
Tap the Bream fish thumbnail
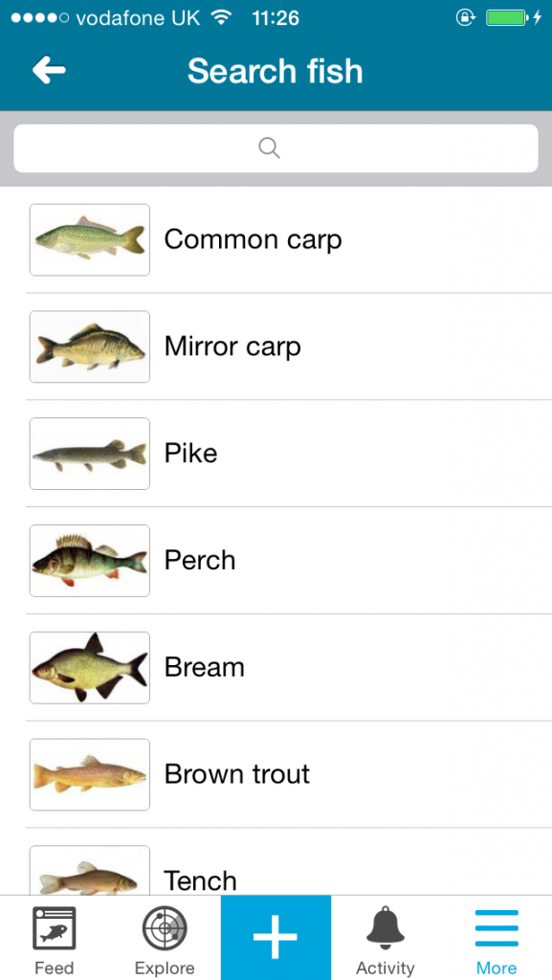tap(90, 667)
